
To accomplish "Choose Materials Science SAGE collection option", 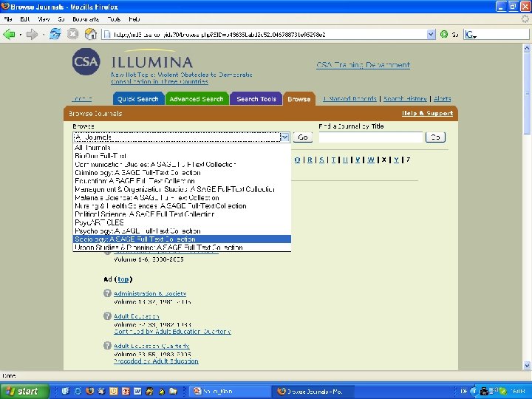I will (x=182, y=197).
